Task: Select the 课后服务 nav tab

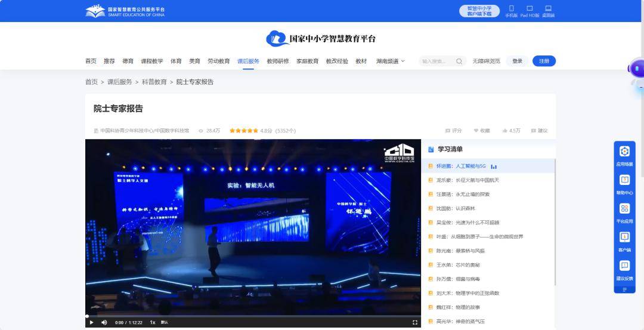Action: (x=248, y=61)
